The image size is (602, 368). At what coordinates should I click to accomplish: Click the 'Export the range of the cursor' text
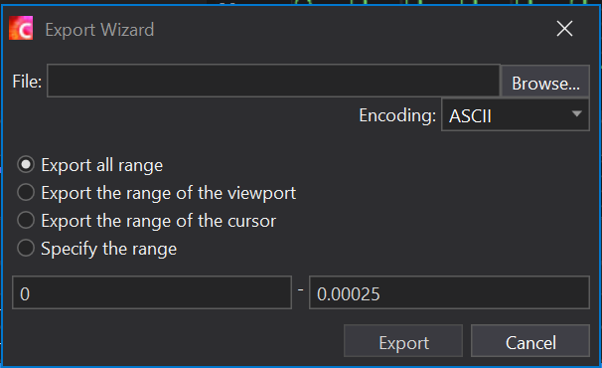click(x=159, y=221)
